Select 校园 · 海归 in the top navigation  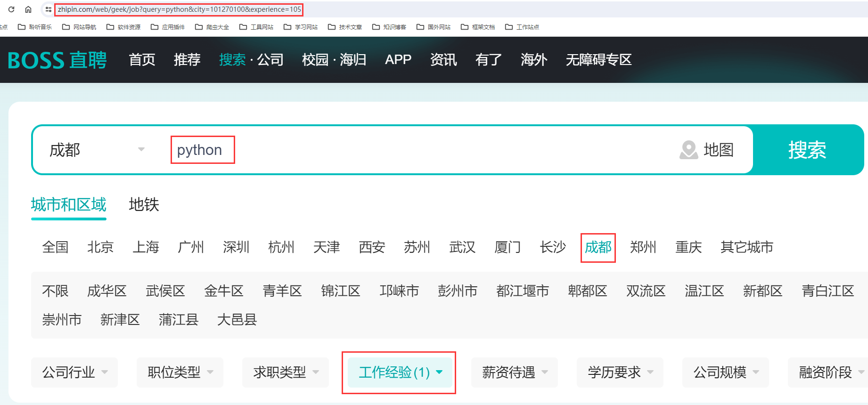point(334,60)
